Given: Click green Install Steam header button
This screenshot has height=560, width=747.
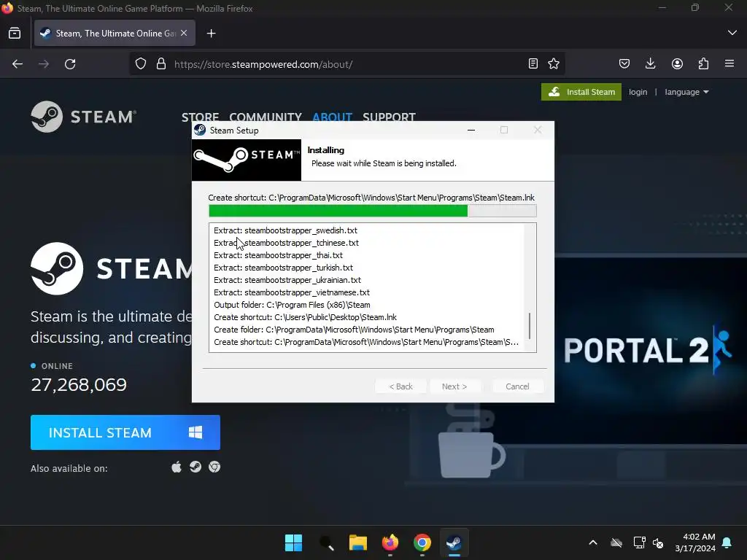Looking at the screenshot, I should [x=581, y=92].
